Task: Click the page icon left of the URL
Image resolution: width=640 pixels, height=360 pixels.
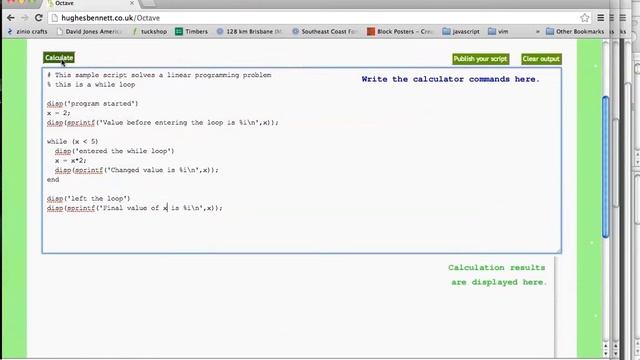Action: [55, 18]
